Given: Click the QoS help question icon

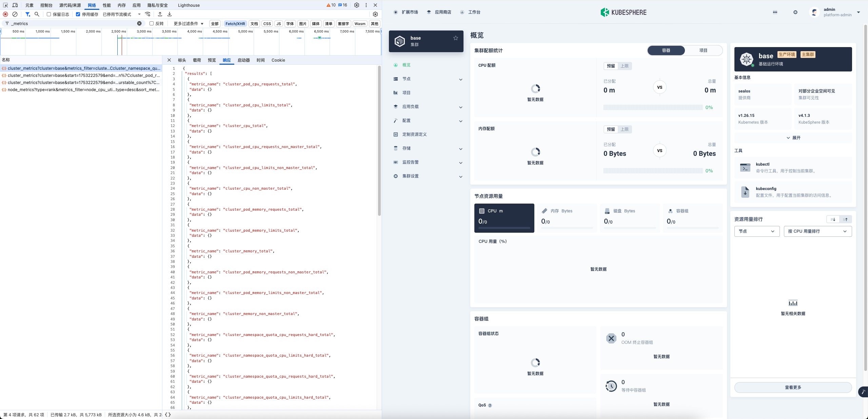Looking at the screenshot, I should [490, 405].
